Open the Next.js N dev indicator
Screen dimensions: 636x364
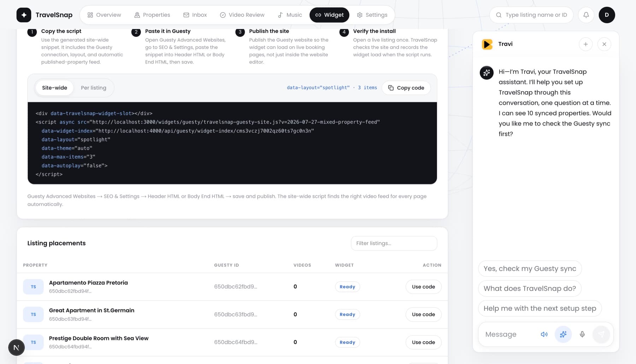click(x=16, y=347)
